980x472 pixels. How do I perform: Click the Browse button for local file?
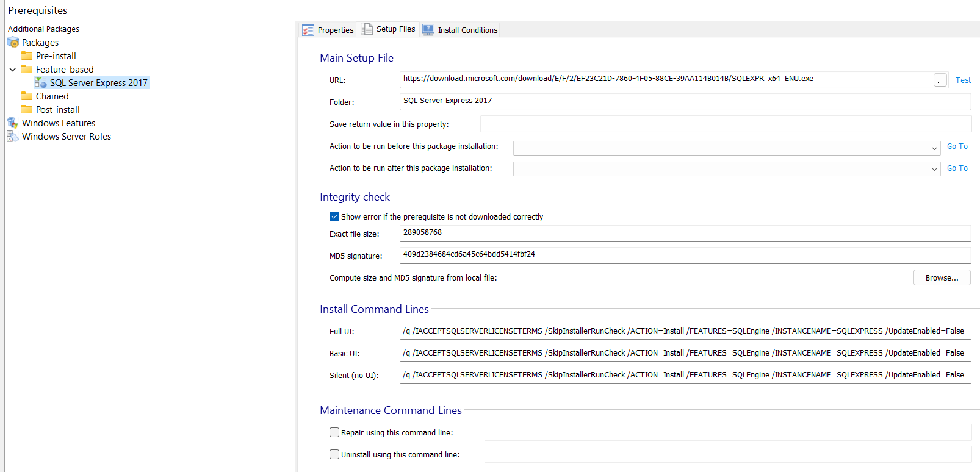942,277
